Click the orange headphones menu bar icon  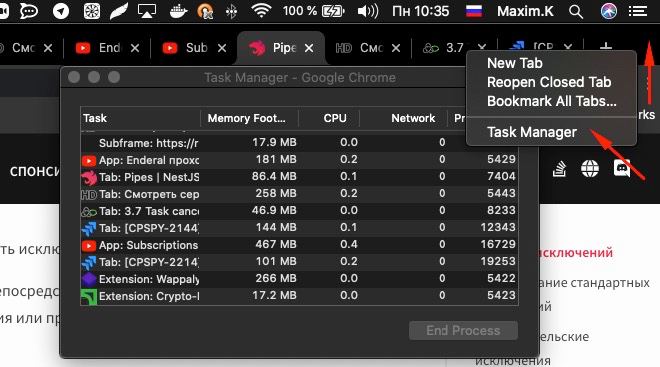pos(205,11)
